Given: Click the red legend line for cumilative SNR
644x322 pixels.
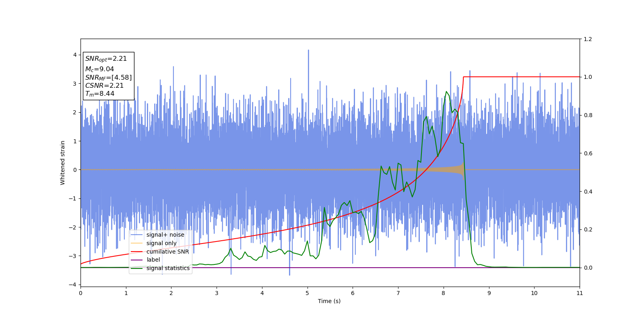Looking at the screenshot, I should (x=137, y=252).
